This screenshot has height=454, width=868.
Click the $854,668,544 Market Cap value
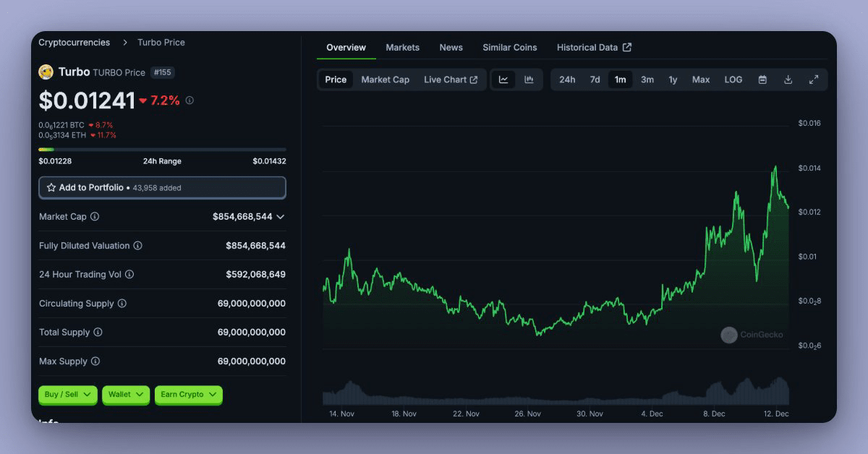pyautogui.click(x=242, y=216)
